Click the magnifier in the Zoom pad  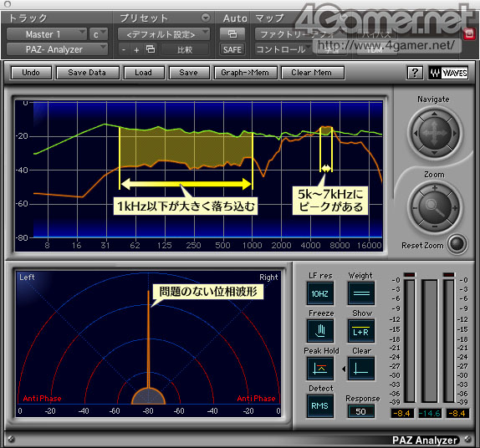pyautogui.click(x=435, y=207)
